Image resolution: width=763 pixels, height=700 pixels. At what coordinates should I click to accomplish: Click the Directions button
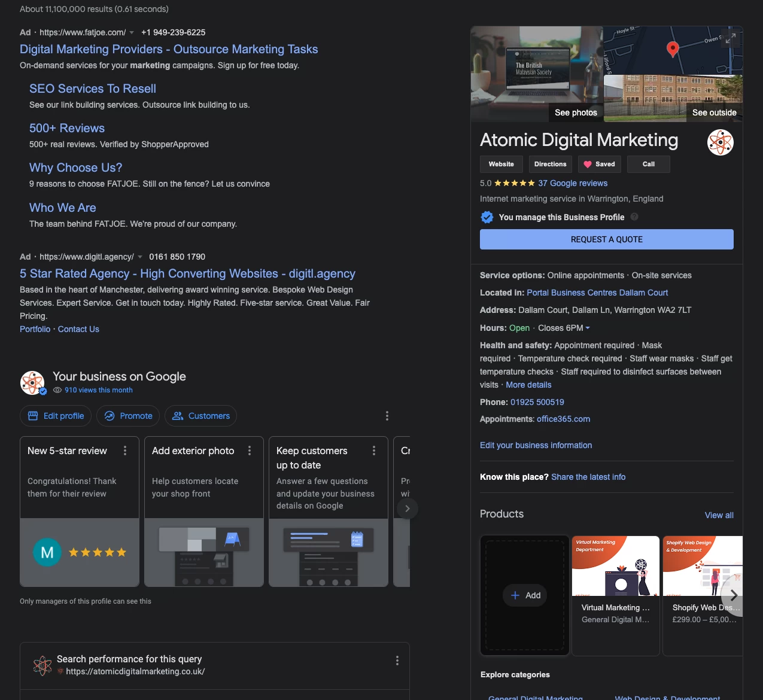pos(550,164)
